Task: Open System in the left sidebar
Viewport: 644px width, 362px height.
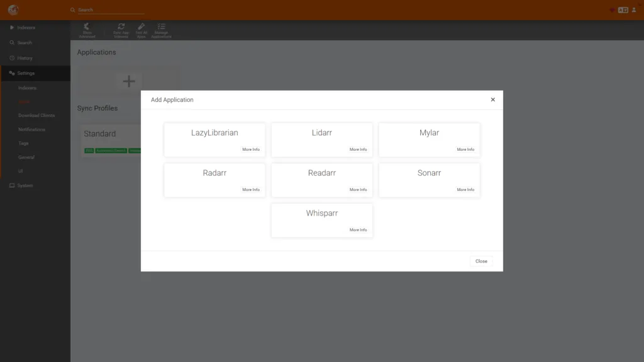Action: [x=25, y=185]
